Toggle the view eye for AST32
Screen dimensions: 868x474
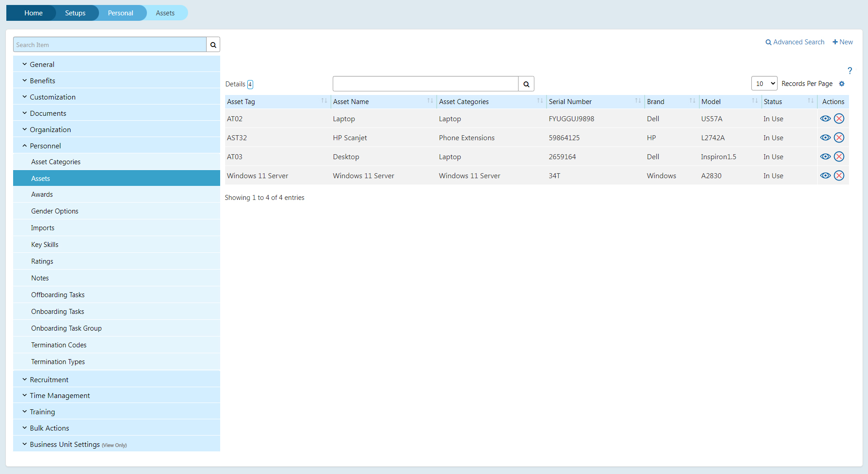826,137
